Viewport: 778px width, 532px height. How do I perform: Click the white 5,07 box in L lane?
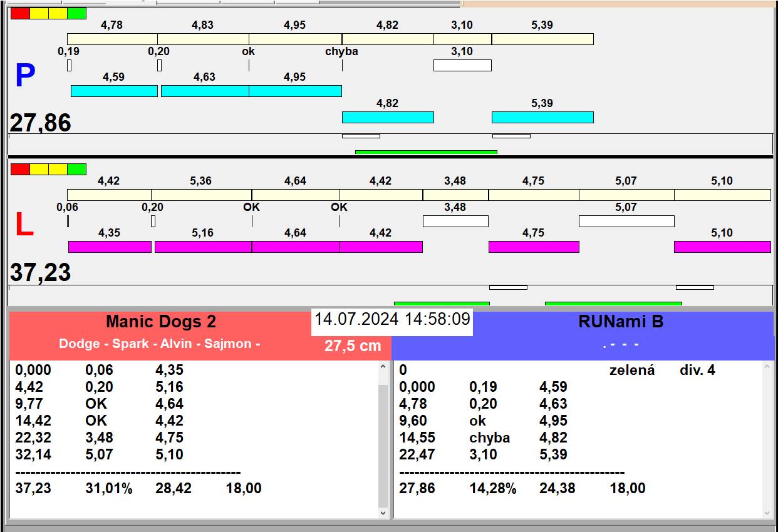pyautogui.click(x=626, y=221)
